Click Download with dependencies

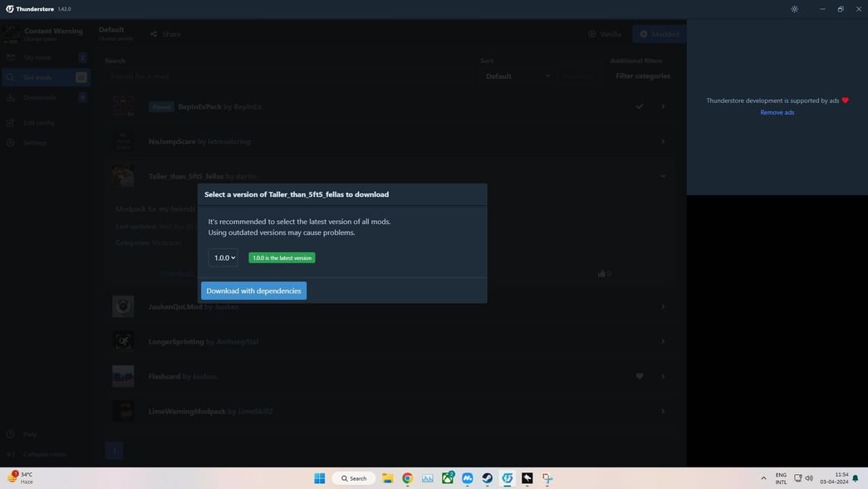tap(253, 289)
